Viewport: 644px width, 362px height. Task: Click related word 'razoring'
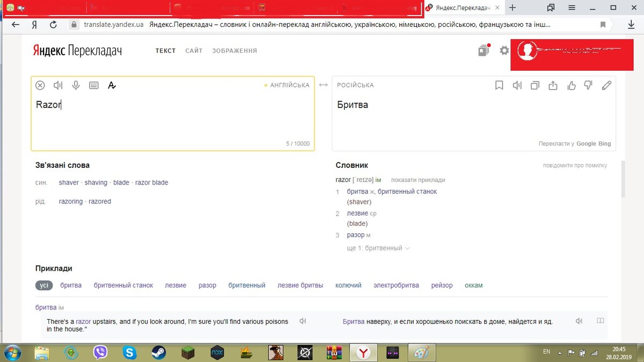pos(71,202)
